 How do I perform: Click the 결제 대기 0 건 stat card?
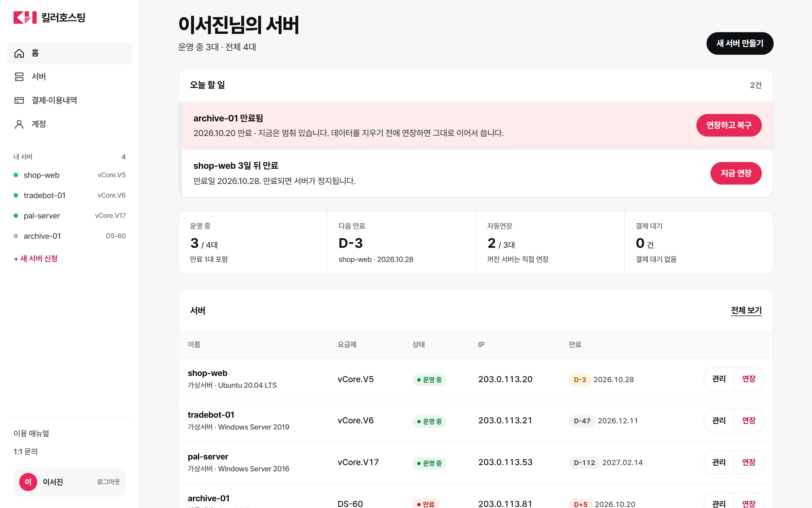pos(699,243)
